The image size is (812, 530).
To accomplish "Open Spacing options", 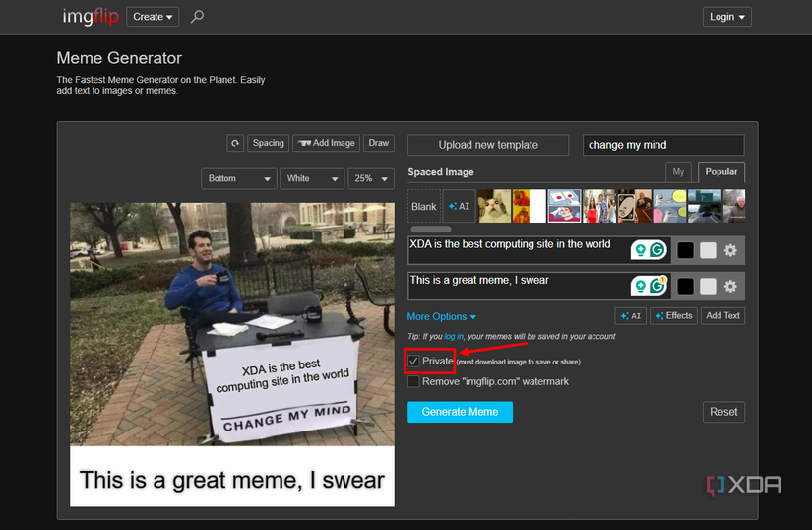I will point(269,143).
